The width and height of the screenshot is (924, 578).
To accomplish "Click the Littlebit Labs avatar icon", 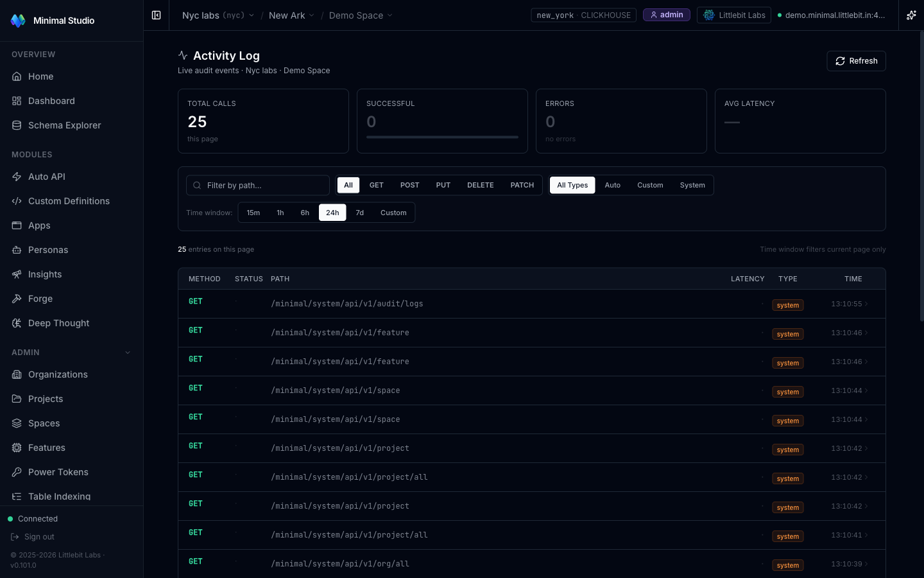I will [708, 15].
